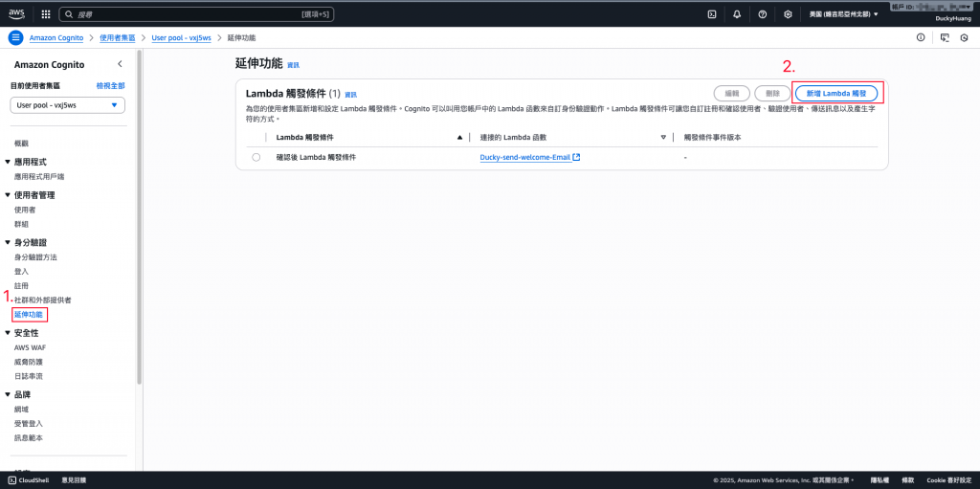Toggle the hamburger navigation menu

15,37
